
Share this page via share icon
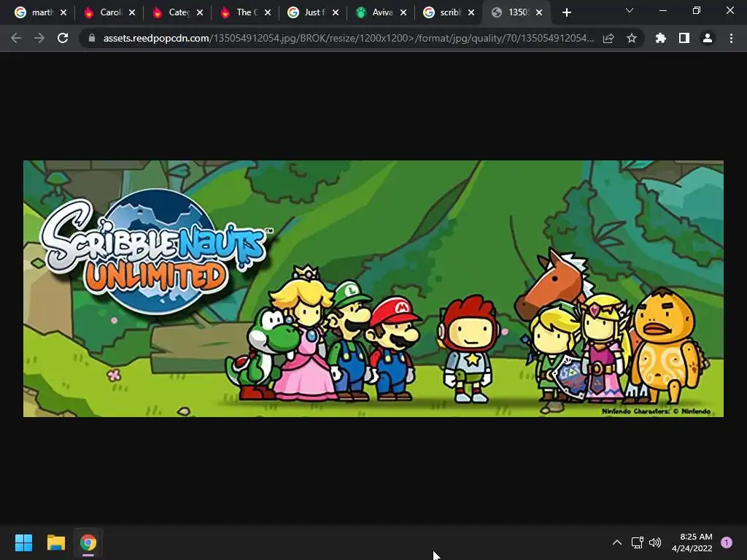click(x=608, y=38)
